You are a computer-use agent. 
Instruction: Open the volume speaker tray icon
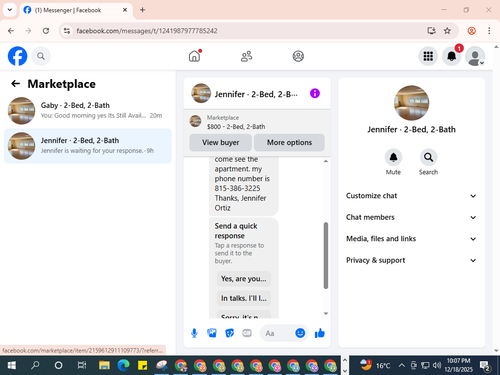pyautogui.click(x=437, y=365)
